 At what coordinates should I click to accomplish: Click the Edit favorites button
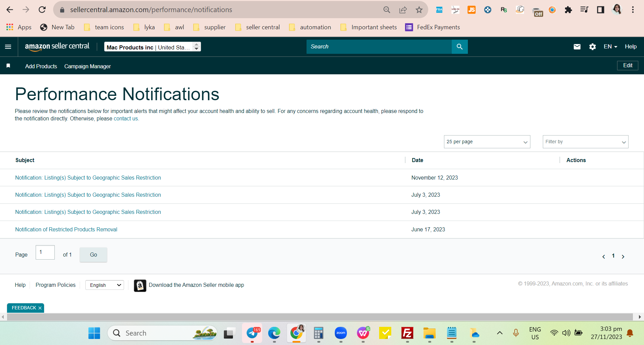[x=628, y=66]
